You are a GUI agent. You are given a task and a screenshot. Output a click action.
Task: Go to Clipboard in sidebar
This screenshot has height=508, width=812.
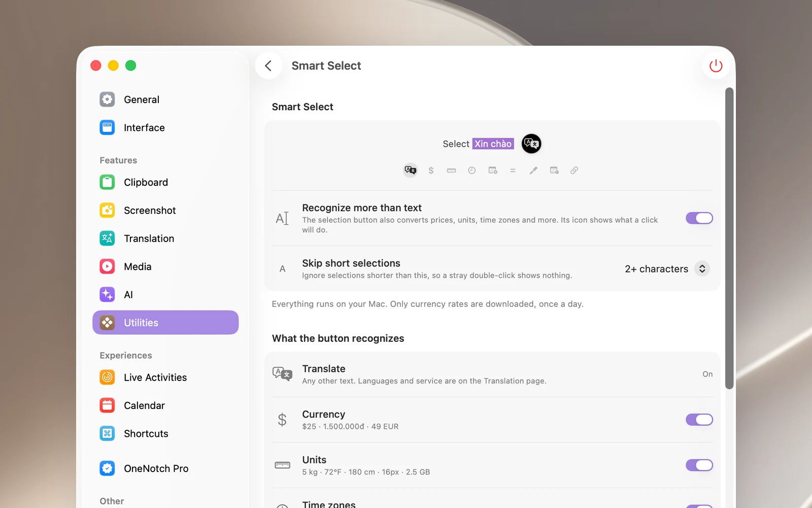click(x=165, y=182)
